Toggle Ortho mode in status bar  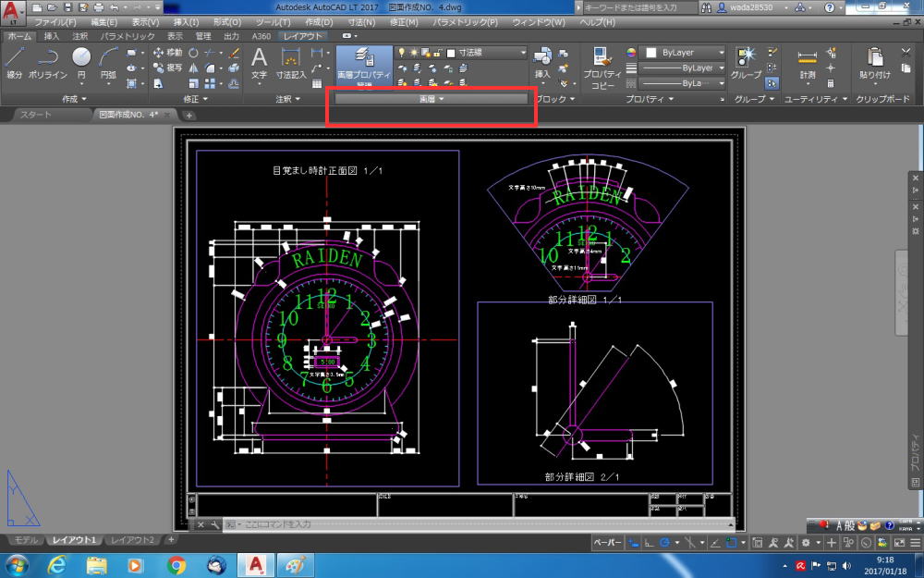[x=649, y=543]
